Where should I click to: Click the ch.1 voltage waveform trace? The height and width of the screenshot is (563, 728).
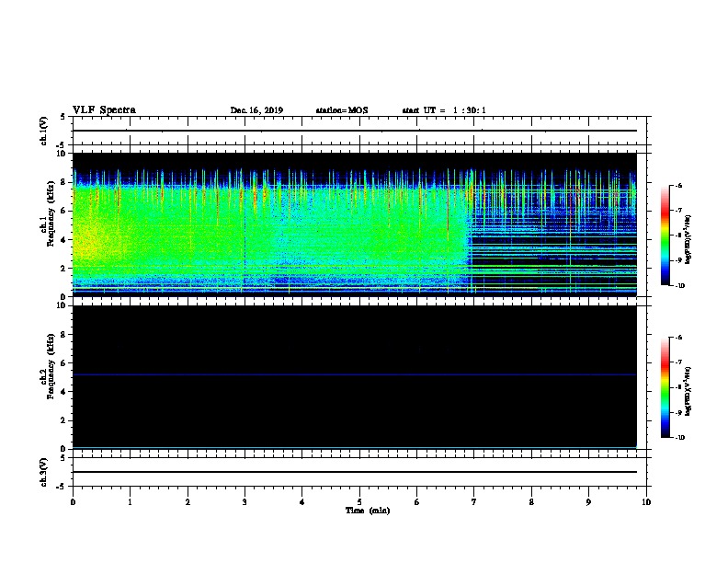coord(355,131)
